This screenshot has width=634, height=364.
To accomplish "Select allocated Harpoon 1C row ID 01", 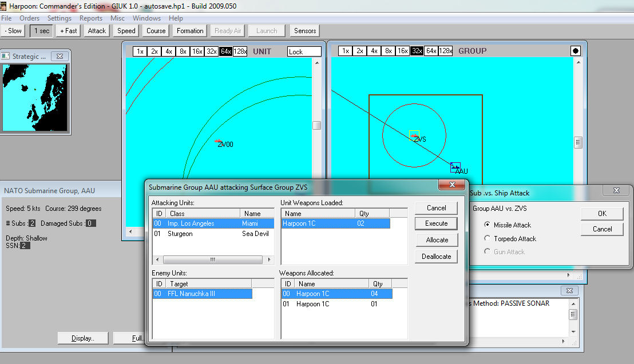I will pyautogui.click(x=337, y=304).
